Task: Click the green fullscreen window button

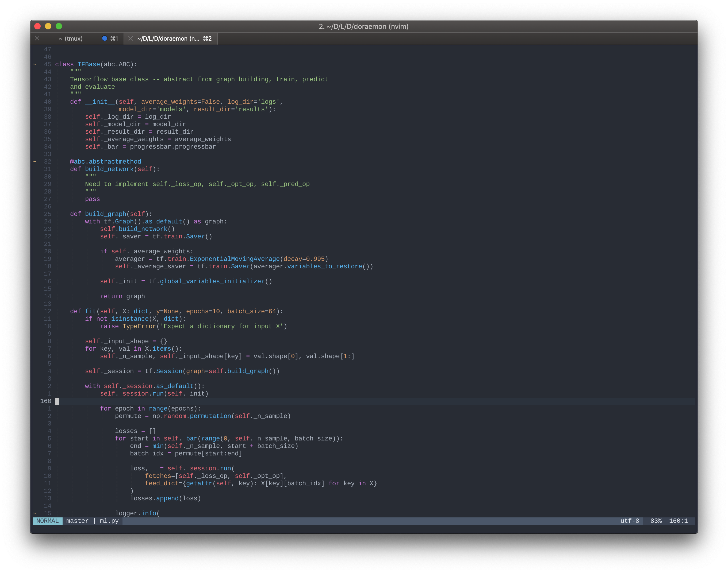Action: tap(59, 26)
